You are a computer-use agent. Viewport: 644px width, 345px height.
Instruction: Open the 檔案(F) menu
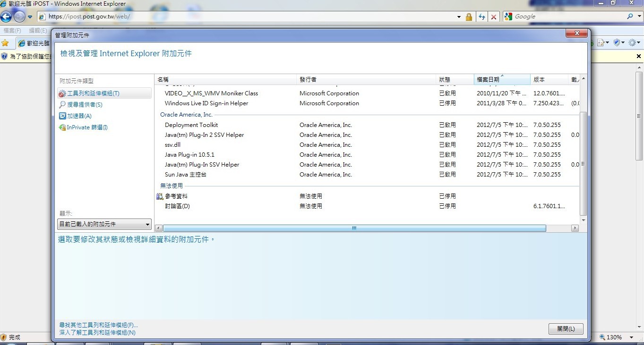12,30
